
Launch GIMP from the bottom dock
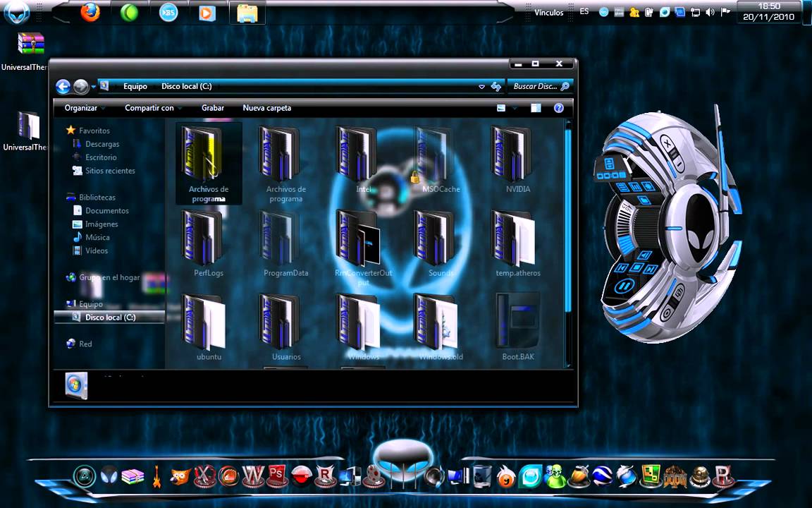point(180,476)
